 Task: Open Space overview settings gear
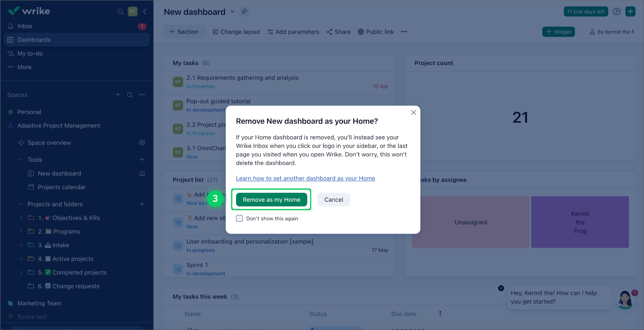(x=142, y=142)
